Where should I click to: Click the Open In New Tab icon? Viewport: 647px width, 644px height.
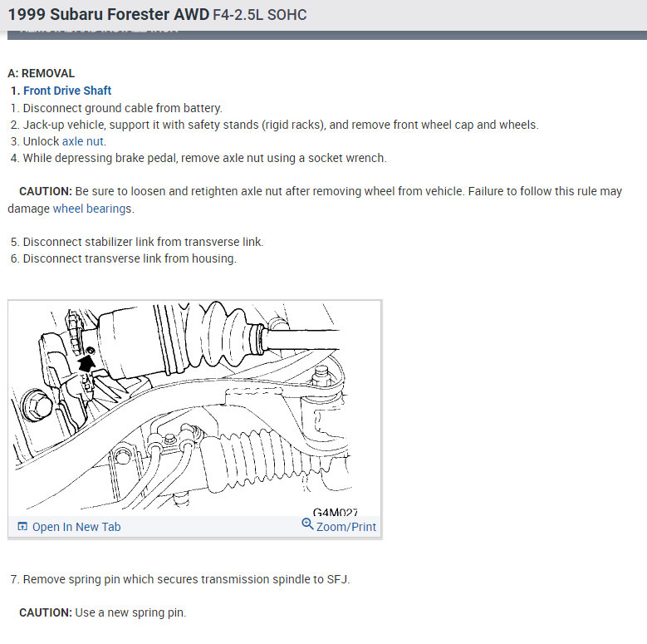[x=22, y=526]
